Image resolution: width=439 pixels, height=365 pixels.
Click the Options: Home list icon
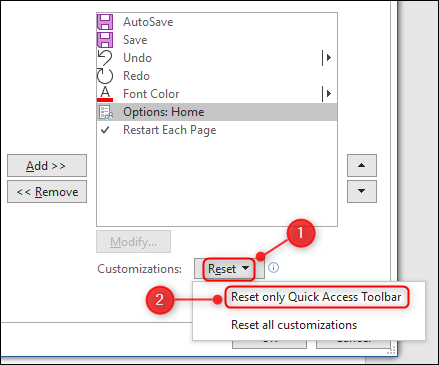[x=105, y=112]
